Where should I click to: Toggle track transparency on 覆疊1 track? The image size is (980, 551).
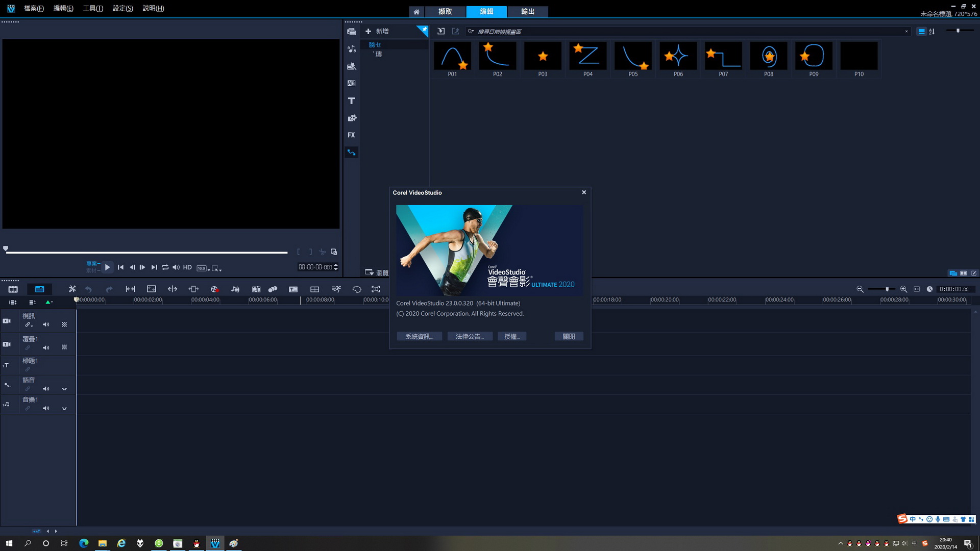(64, 347)
